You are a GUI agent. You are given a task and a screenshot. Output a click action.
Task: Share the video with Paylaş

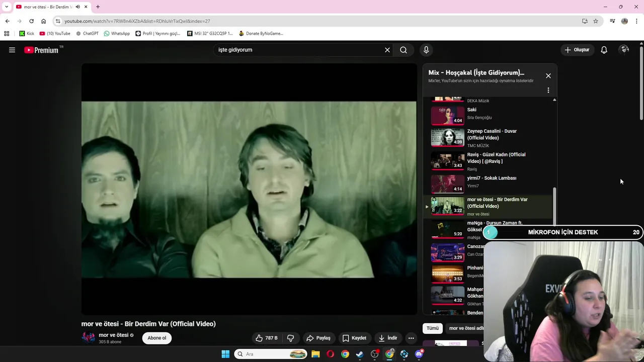318,338
